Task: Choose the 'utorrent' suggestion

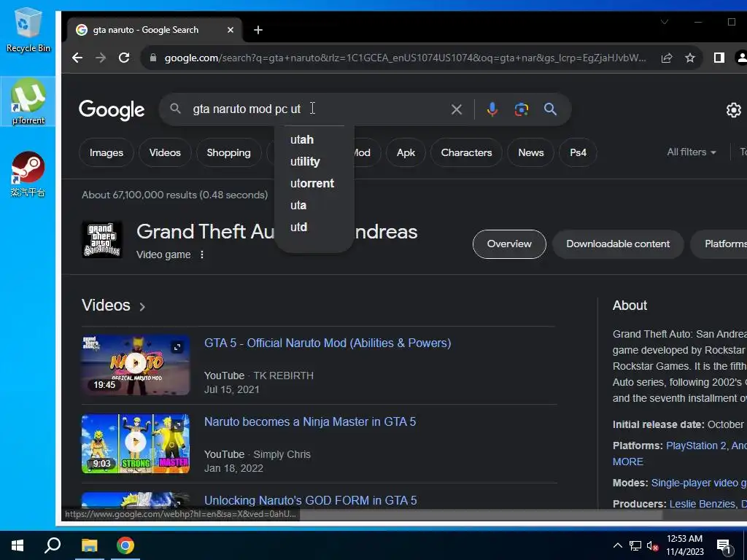Action: click(314, 184)
